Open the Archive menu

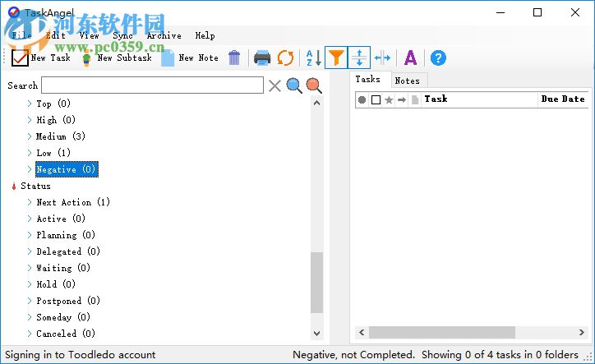click(x=164, y=35)
